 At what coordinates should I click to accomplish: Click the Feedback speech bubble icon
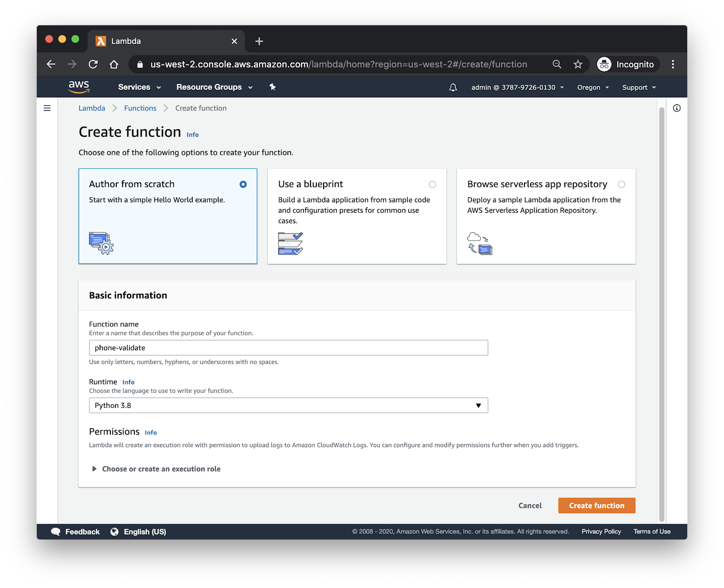(56, 531)
